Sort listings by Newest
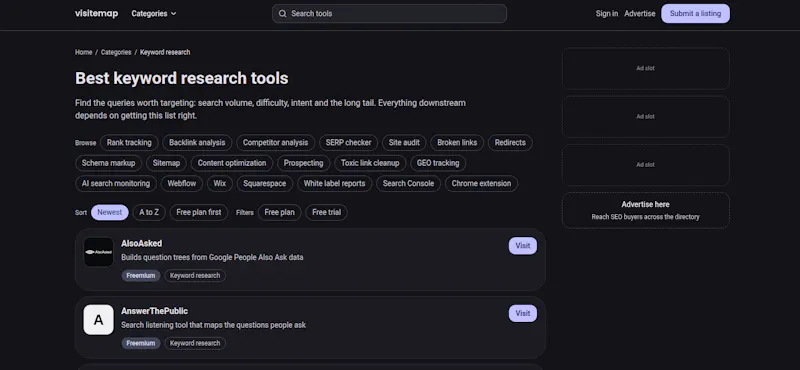 110,212
